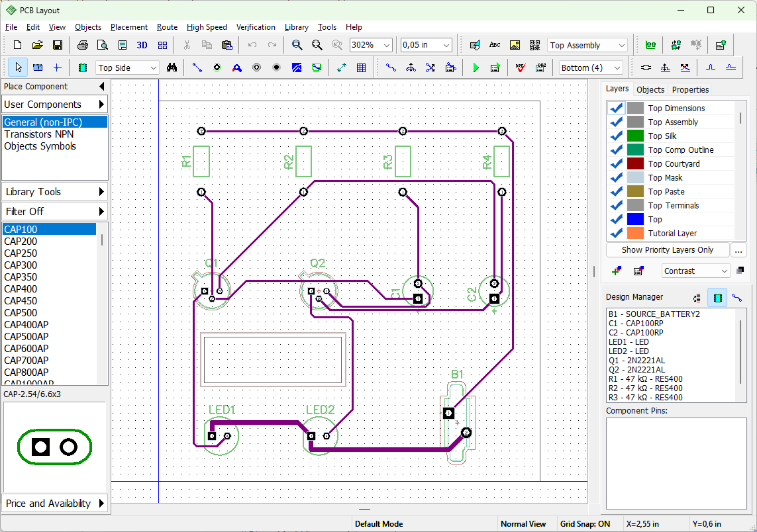Click the zoom in magnifier icon
Screen dimensions: 757x532
(297, 45)
